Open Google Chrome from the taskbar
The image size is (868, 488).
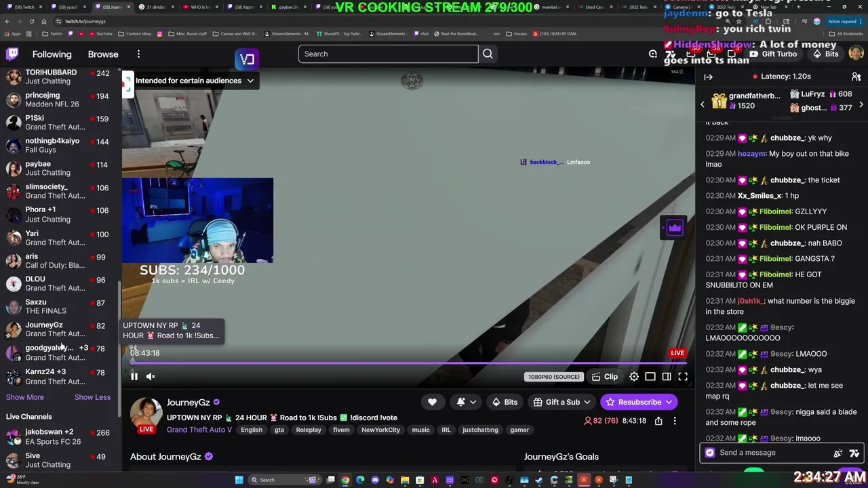coord(345,481)
